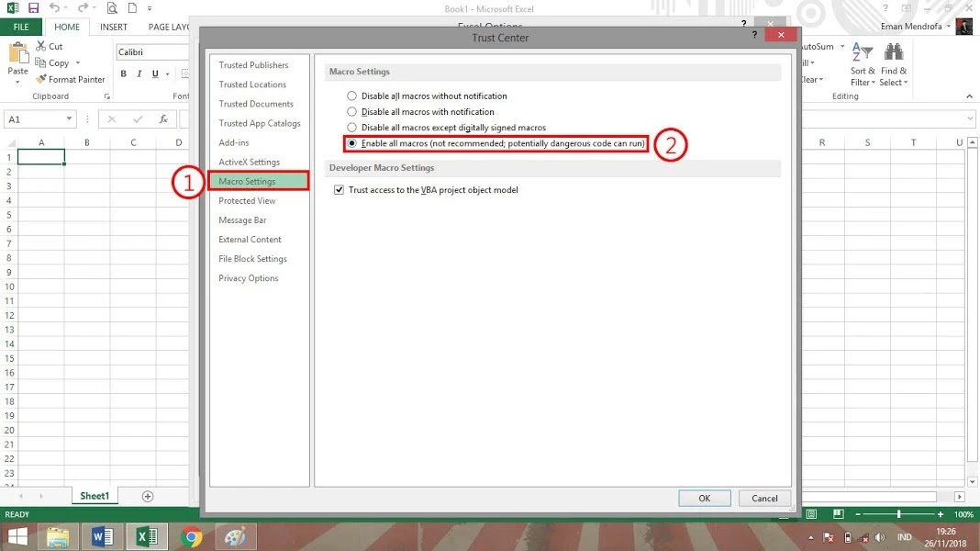Screen dimensions: 980x551
Task: Expand Clipboard group dialog launcher
Action: click(x=106, y=96)
